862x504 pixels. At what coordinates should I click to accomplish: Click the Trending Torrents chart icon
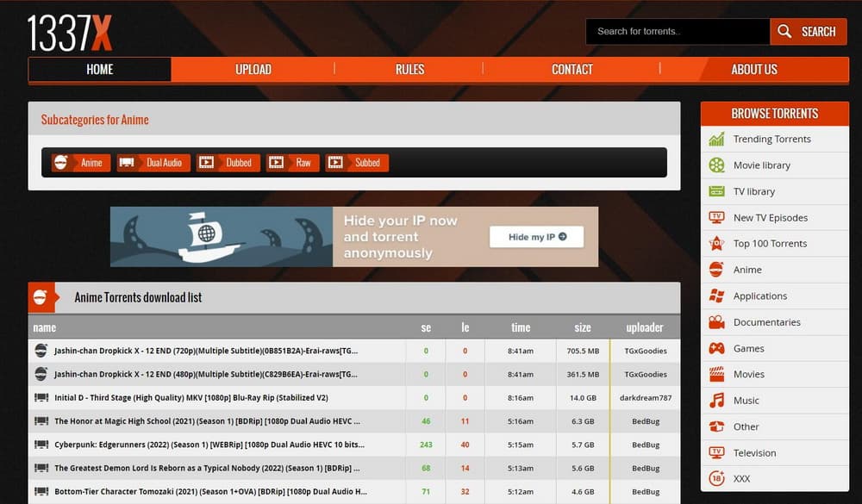pyautogui.click(x=716, y=139)
